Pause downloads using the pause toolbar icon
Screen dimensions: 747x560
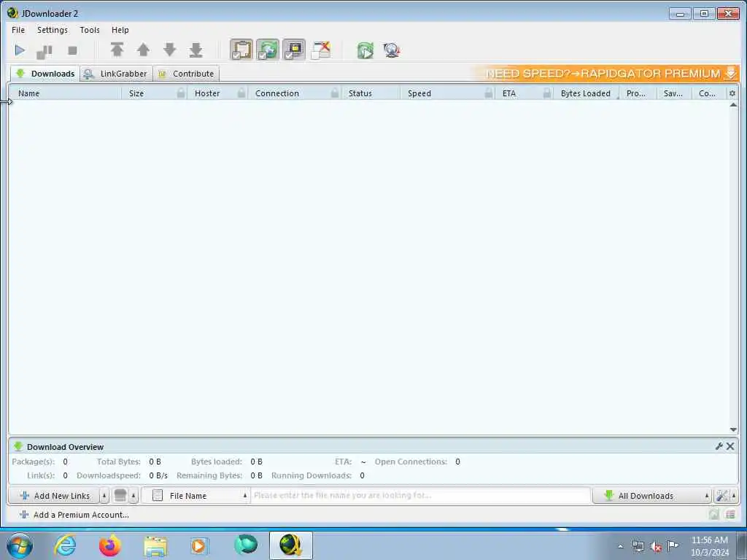[44, 51]
